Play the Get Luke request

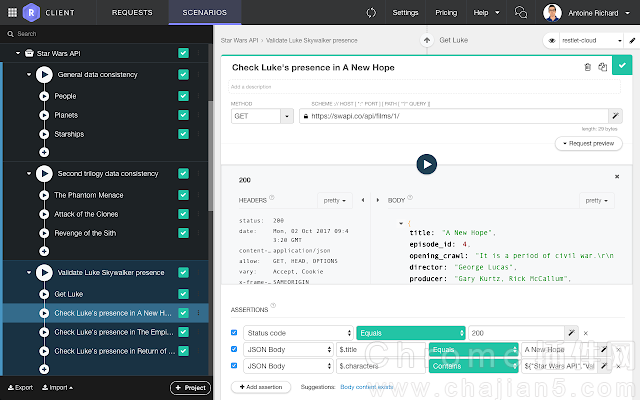pos(44,294)
